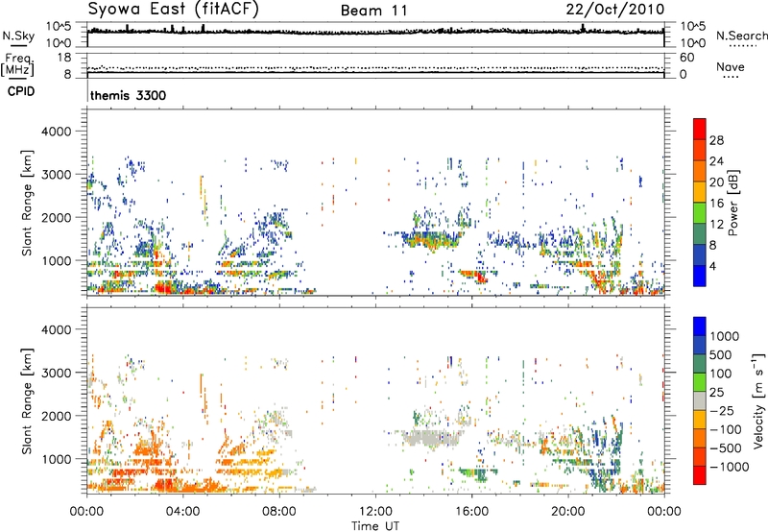Click the blue bottom of the power color bar
768x532 pixels.
click(700, 277)
